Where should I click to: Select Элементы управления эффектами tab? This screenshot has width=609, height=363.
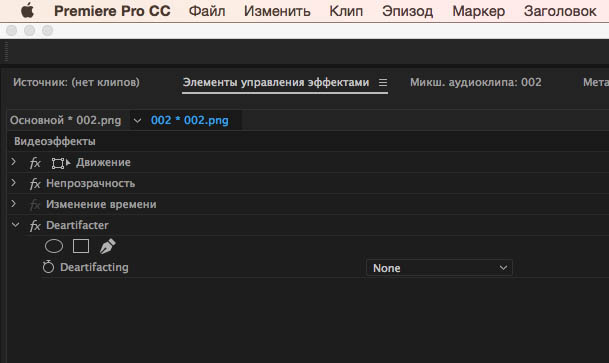coord(276,82)
